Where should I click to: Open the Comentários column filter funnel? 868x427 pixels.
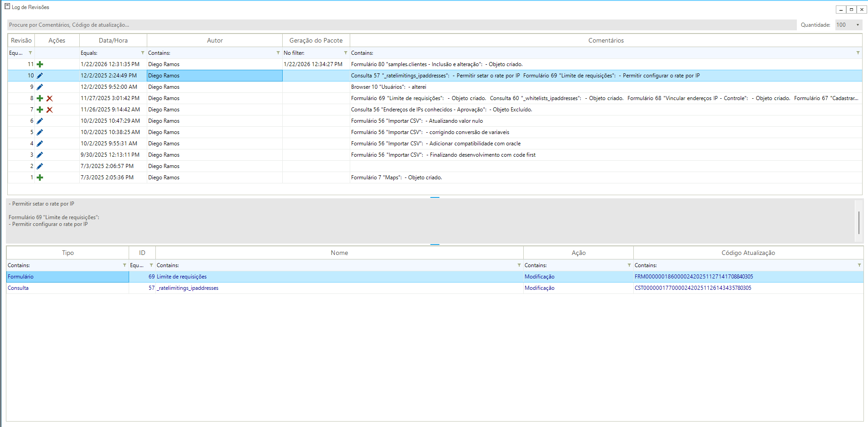(x=858, y=53)
